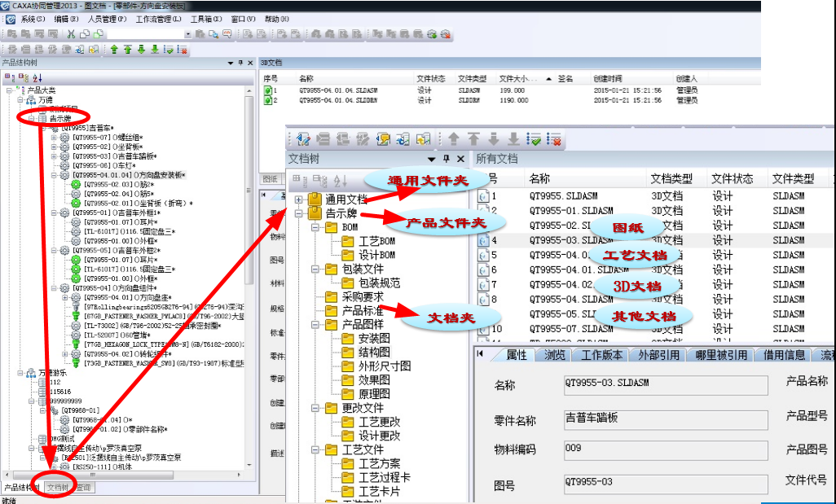This screenshot has width=836, height=504.
Task: Open the toolbar combo box dropdown arrow
Action: 187,34
